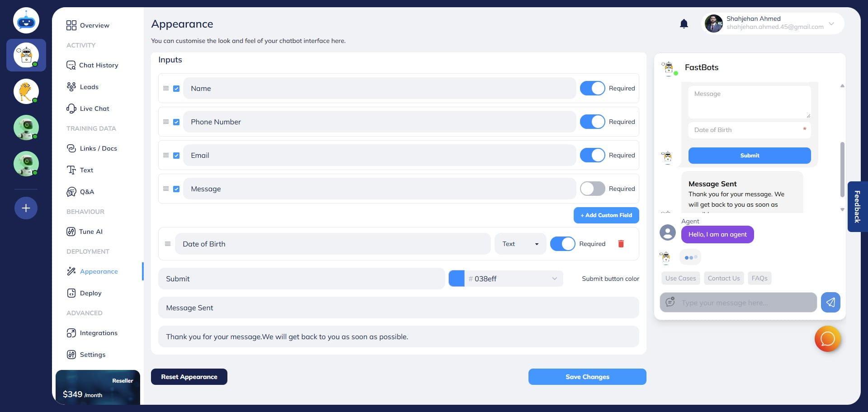Select the yellow bird chatbot avatar
The image size is (868, 412).
pos(26,91)
